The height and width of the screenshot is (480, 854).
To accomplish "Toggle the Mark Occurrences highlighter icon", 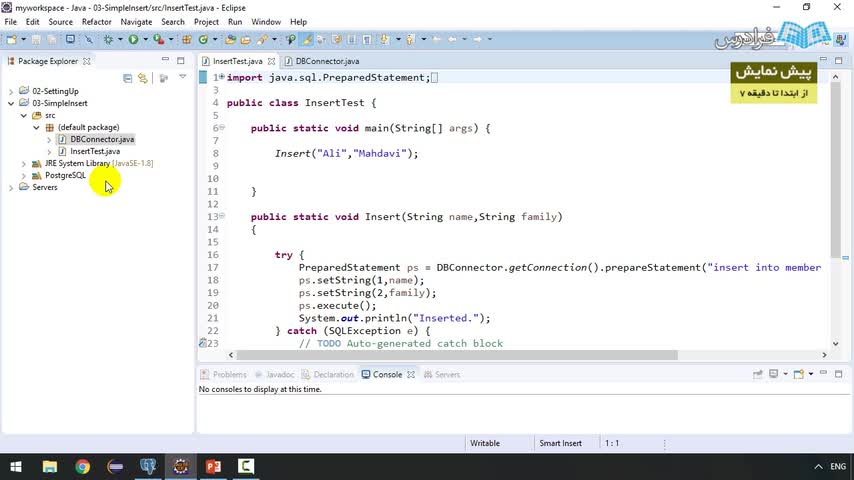I will (307, 39).
